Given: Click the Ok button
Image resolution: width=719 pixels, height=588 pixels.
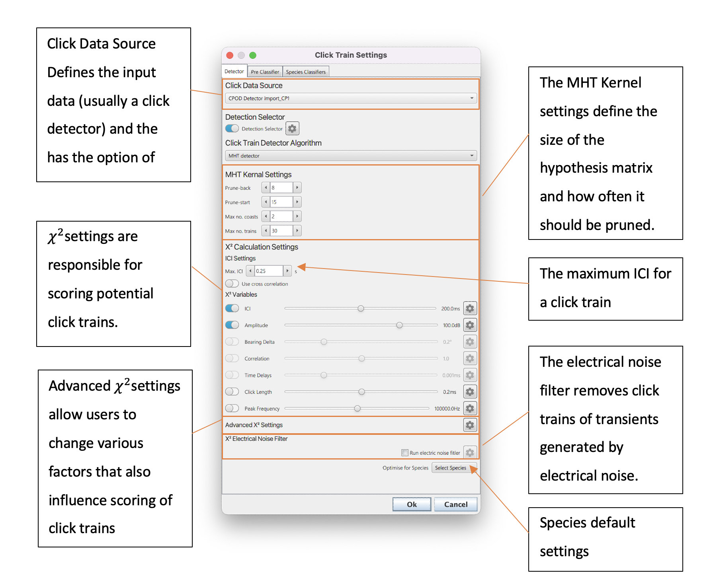Looking at the screenshot, I should pos(412,504).
